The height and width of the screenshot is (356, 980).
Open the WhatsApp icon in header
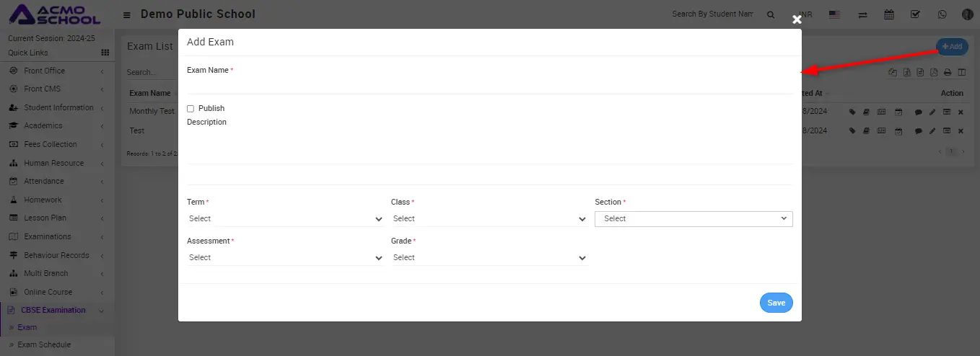tap(942, 14)
